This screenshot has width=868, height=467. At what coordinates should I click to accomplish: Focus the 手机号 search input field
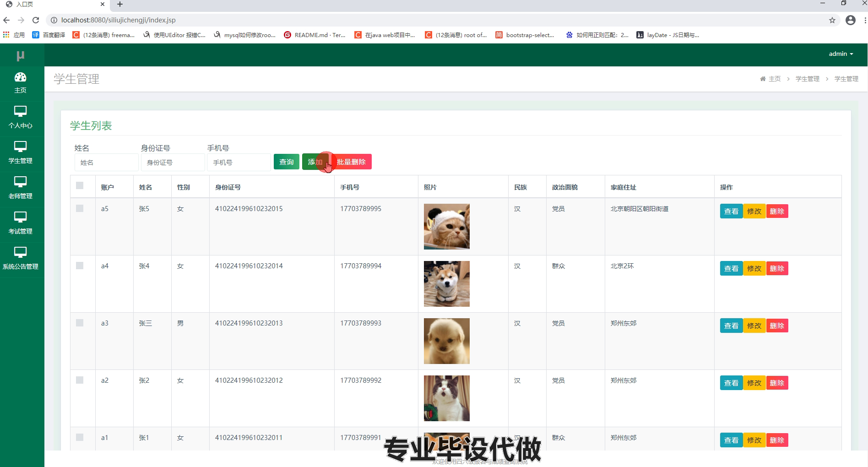click(x=239, y=162)
